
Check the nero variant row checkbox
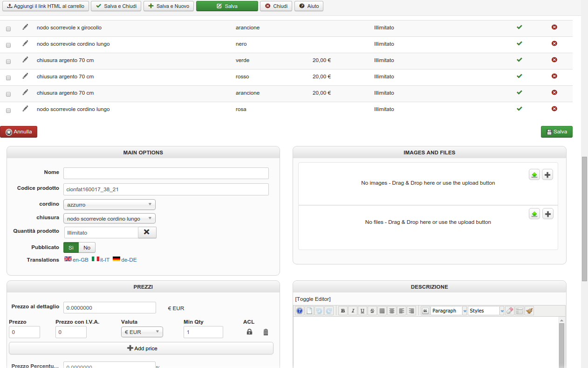pyautogui.click(x=8, y=45)
